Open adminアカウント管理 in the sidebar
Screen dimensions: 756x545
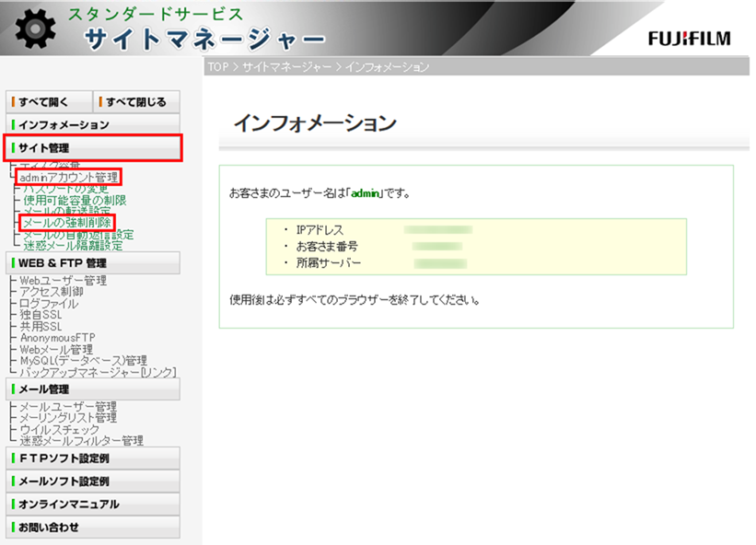pos(68,177)
